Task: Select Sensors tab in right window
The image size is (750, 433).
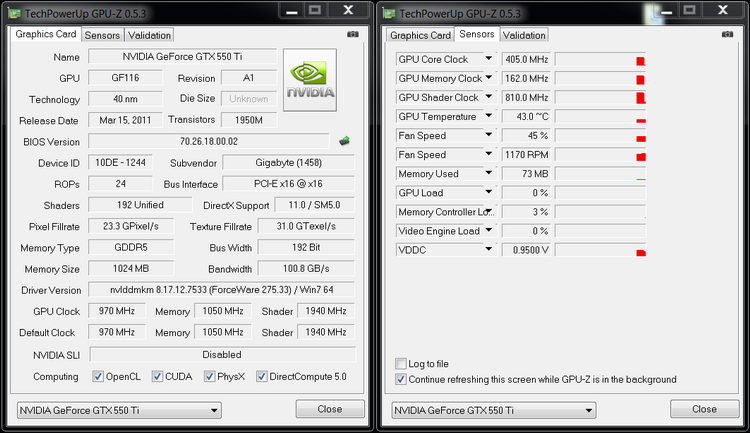Action: point(477,34)
